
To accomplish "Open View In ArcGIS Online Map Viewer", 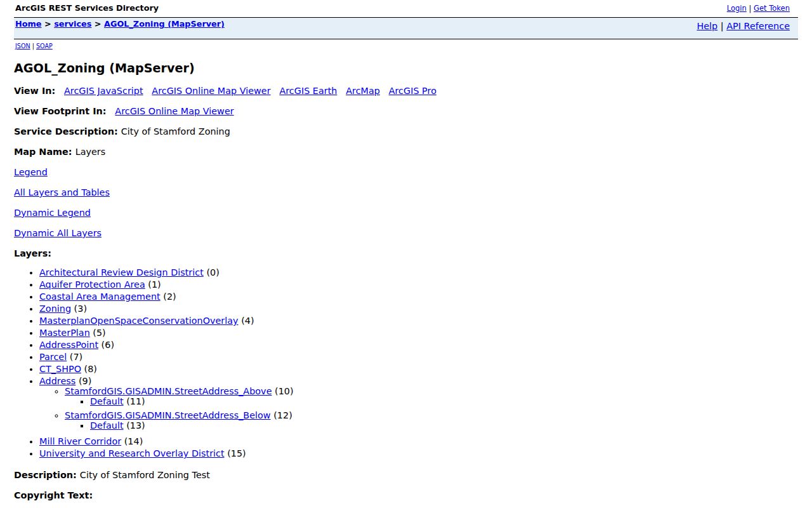I will click(211, 91).
